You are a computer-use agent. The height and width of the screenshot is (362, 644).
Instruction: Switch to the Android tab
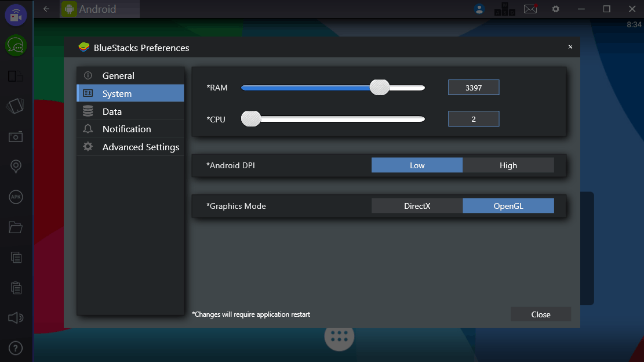(x=100, y=9)
